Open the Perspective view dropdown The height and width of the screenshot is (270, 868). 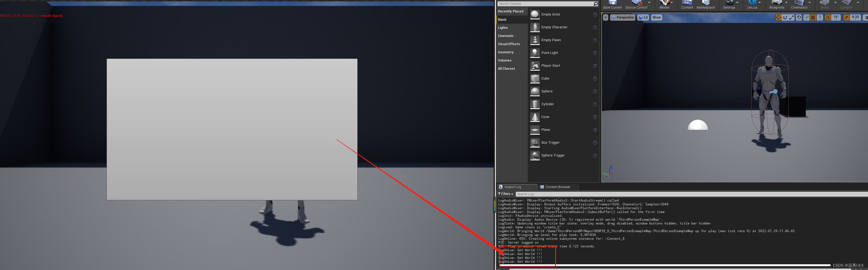point(623,17)
